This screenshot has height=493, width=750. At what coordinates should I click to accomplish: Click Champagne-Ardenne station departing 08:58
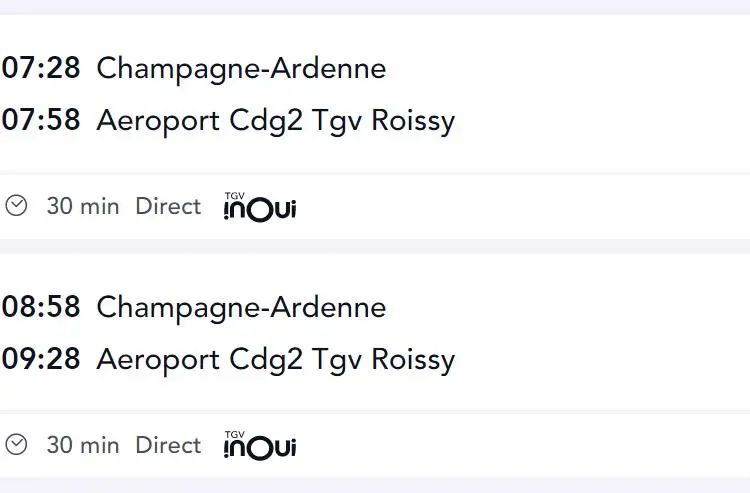pyautogui.click(x=241, y=308)
